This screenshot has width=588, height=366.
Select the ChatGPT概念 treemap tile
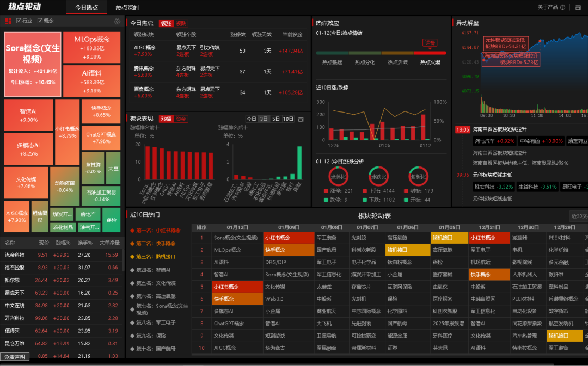101,138
